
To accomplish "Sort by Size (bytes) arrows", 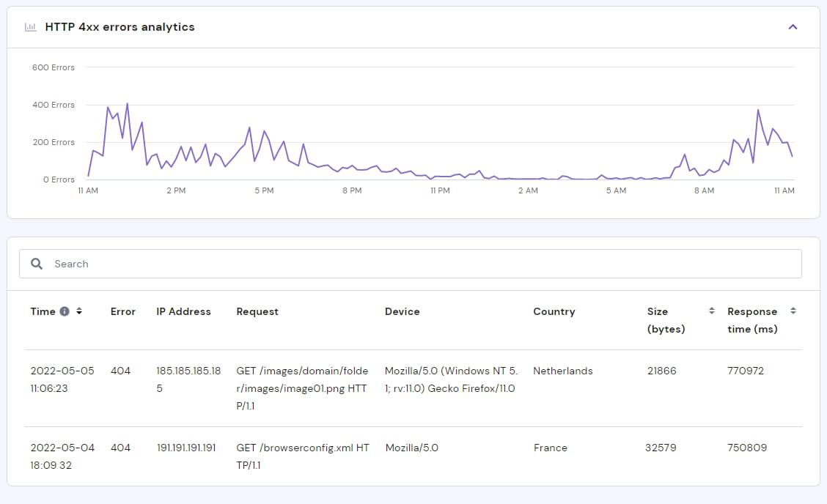I will (x=711, y=311).
